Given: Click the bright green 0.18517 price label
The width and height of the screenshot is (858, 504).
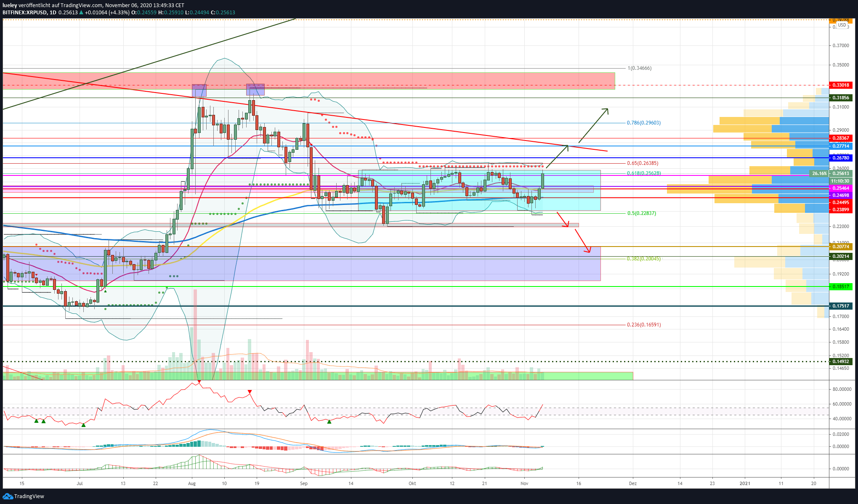Looking at the screenshot, I should click(x=841, y=286).
